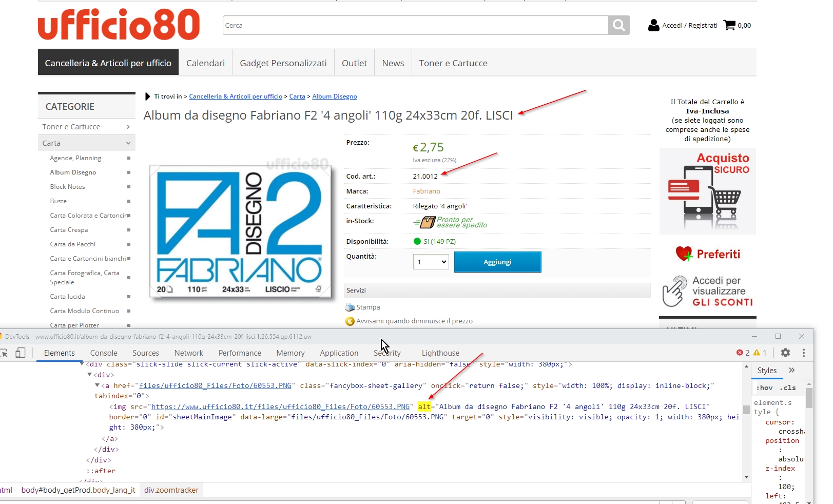Collapse the inner div node triangle
833x504 pixels.
pyautogui.click(x=89, y=375)
